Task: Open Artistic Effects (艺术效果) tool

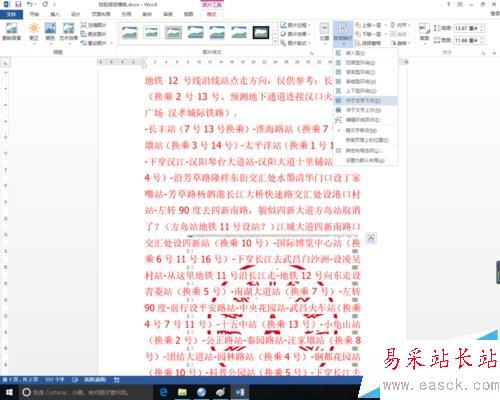Action: coord(69,32)
